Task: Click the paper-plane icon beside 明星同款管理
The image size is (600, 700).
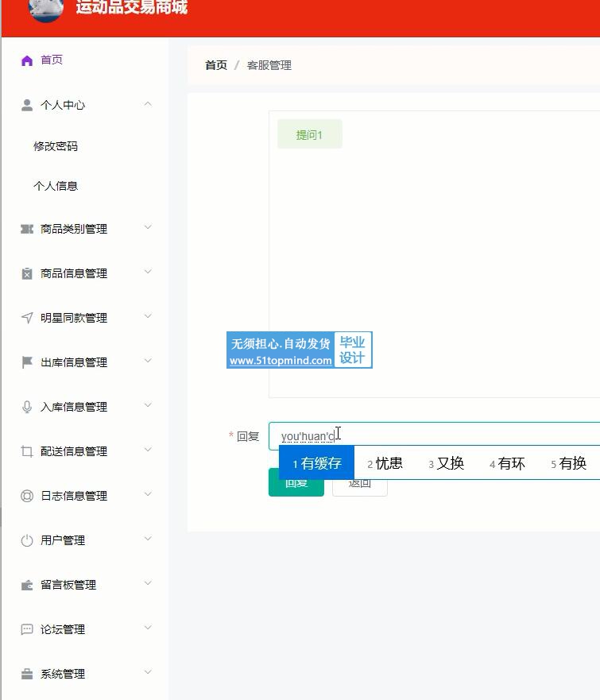Action: click(x=27, y=318)
